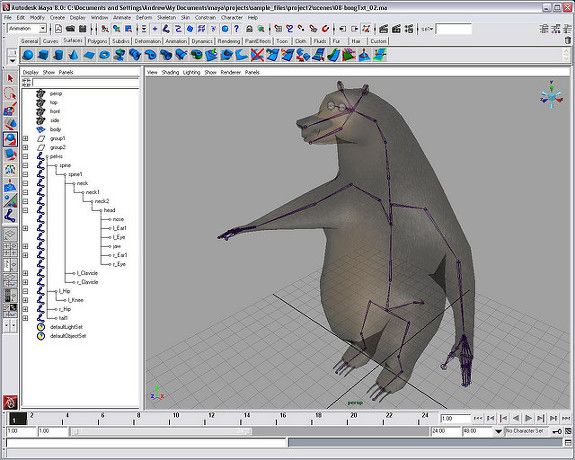The image size is (575, 460).
Task: Collapse the head joint in Outliner
Action: pos(25,210)
